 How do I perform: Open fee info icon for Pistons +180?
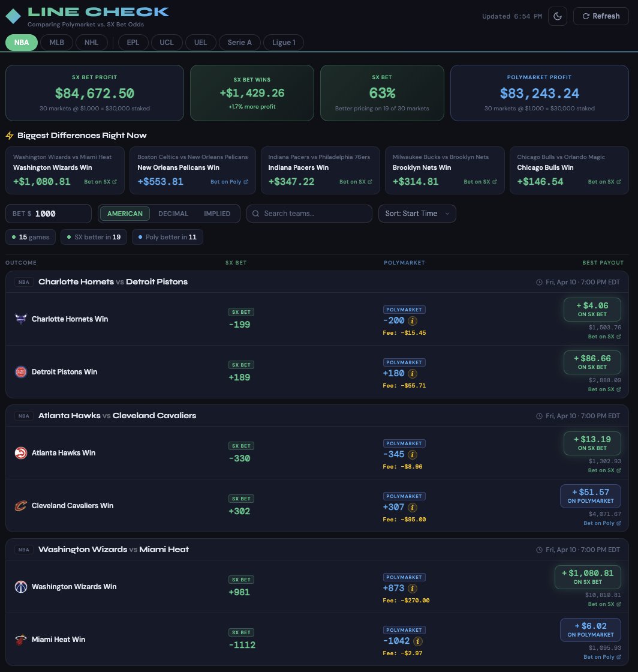pos(413,373)
